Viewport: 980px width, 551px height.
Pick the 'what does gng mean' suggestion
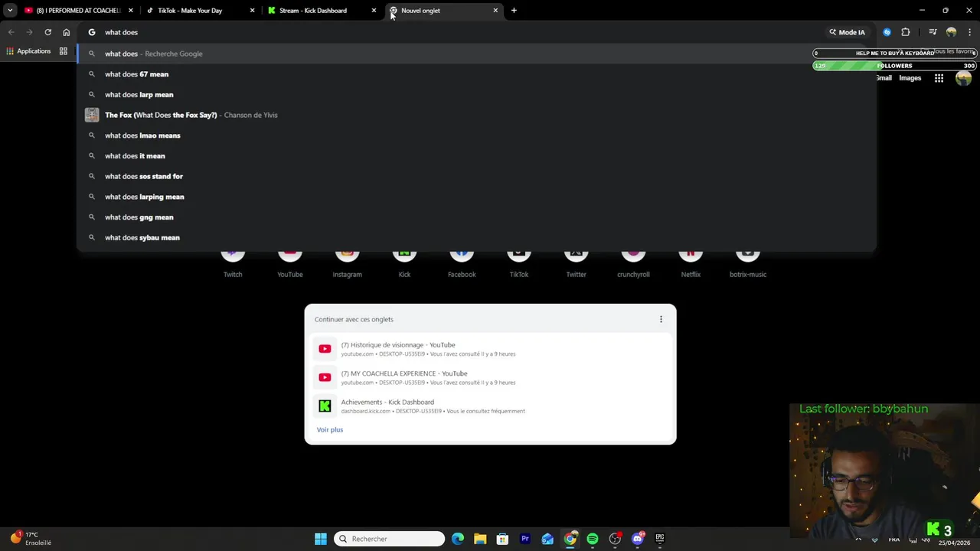[476, 217]
